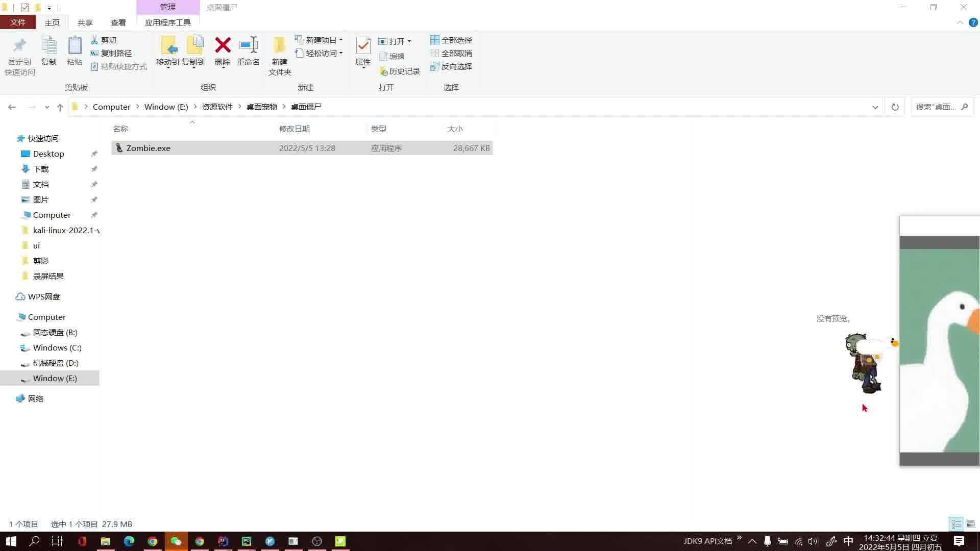
Task: Click the History icon in Open group
Action: 383,71
